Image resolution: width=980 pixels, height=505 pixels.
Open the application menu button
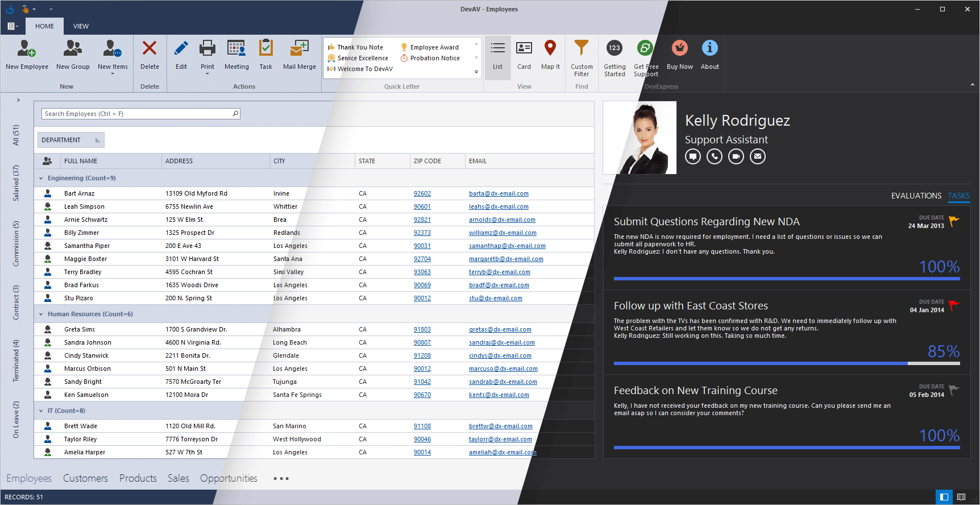pyautogui.click(x=13, y=26)
